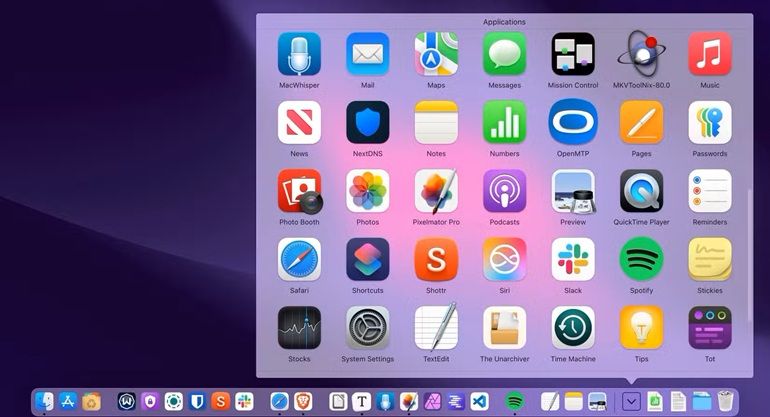Open the Messages app
This screenshot has height=417, width=770.
coord(504,54)
